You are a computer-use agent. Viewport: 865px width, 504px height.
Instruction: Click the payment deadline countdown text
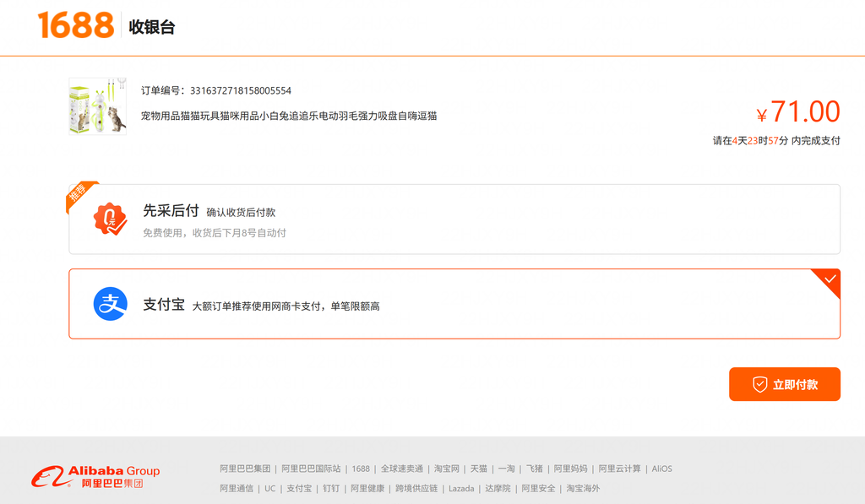point(776,141)
